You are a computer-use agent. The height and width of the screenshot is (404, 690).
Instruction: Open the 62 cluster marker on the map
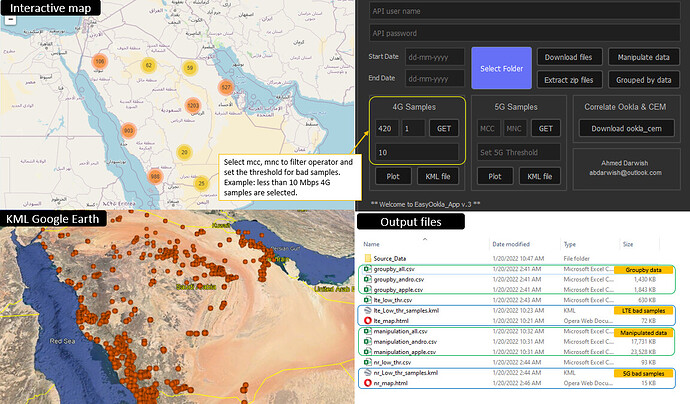[x=149, y=66]
